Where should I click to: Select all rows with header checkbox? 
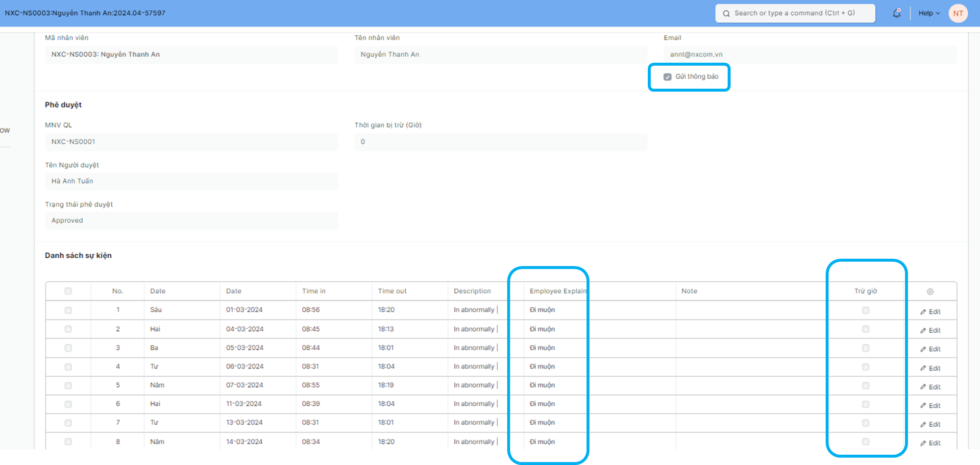coord(68,291)
